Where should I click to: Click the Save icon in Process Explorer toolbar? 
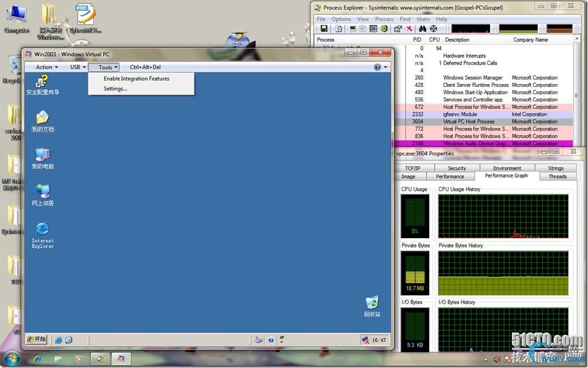click(x=324, y=29)
